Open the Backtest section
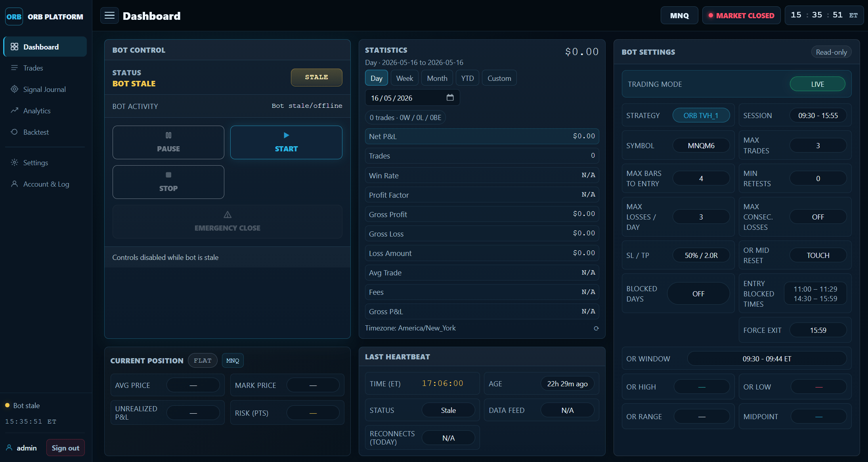Screen dimensions: 868x462 click(45, 132)
